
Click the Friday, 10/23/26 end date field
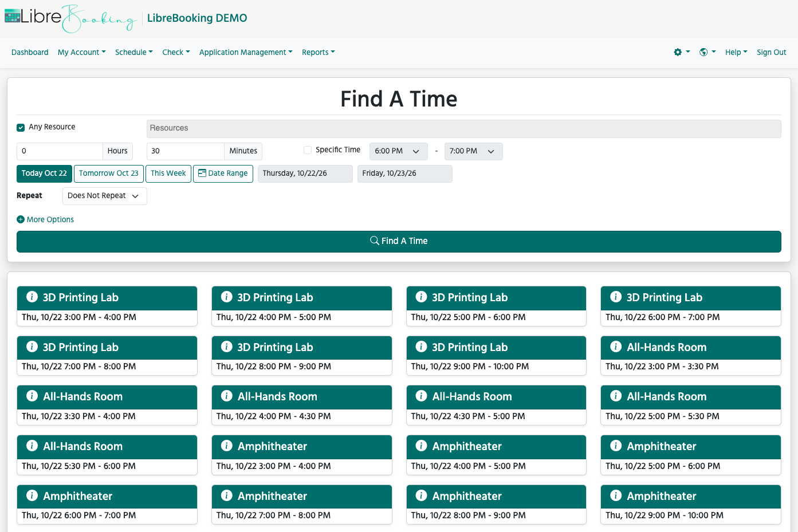point(405,174)
